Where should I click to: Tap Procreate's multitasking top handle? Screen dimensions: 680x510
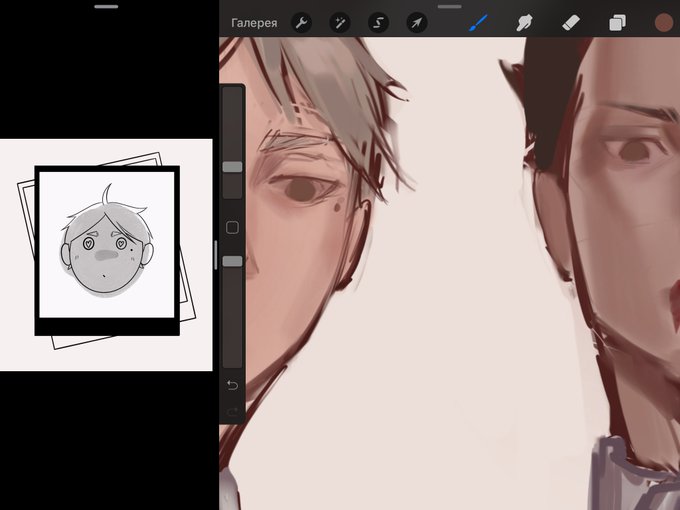tap(450, 7)
